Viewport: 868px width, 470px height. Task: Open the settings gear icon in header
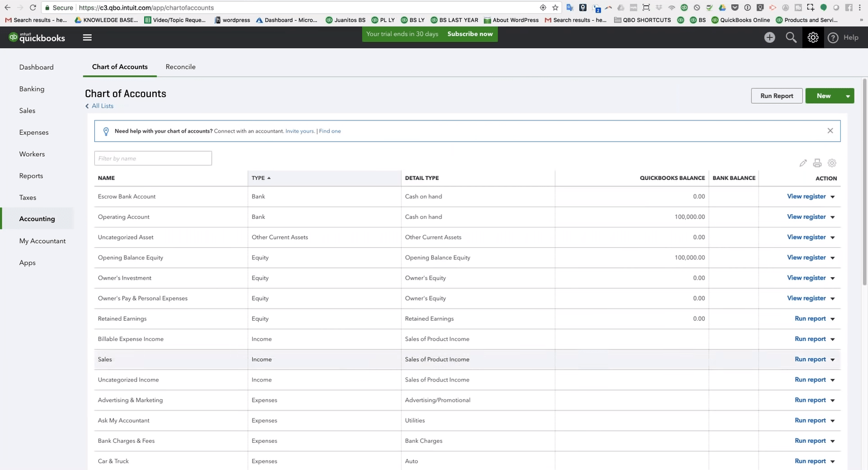[x=813, y=38]
